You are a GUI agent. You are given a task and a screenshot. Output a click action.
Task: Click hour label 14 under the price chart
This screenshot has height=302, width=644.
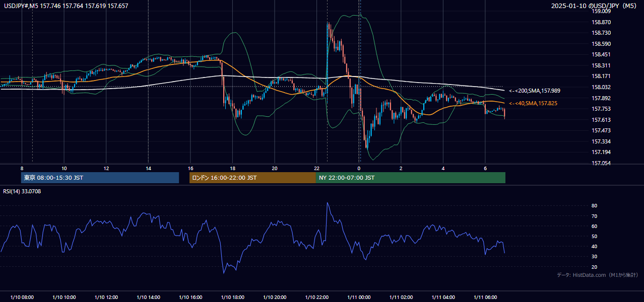(148, 168)
